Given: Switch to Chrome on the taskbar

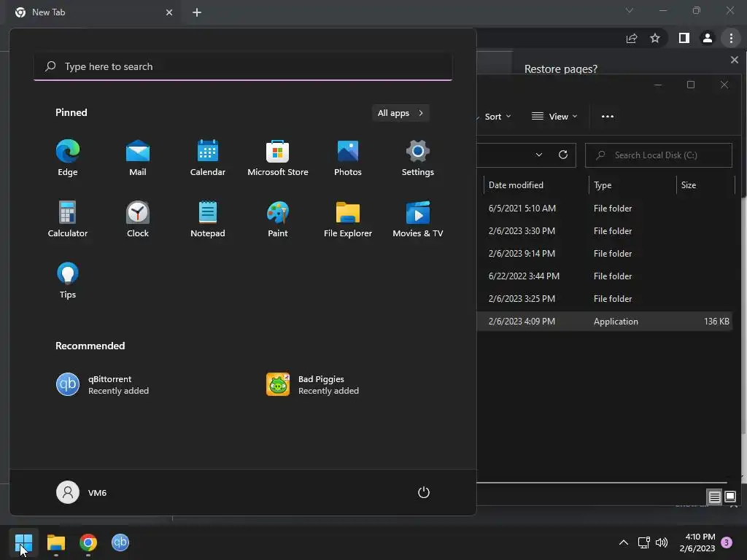Looking at the screenshot, I should 88,542.
